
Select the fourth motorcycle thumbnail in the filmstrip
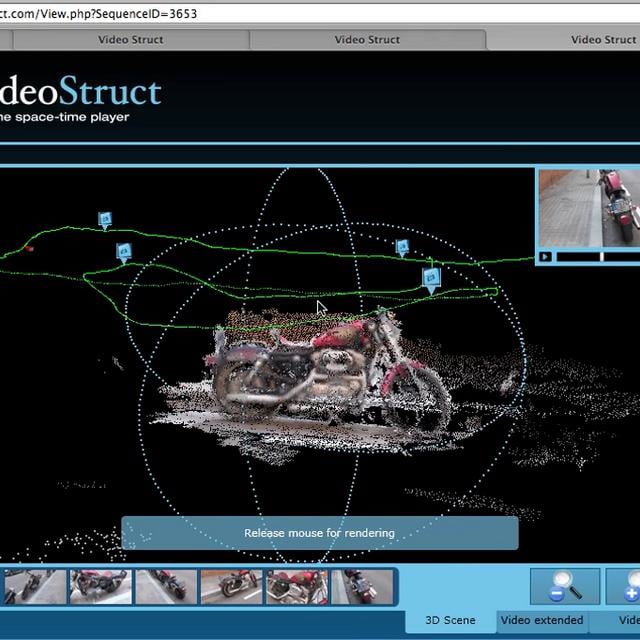[x=231, y=586]
